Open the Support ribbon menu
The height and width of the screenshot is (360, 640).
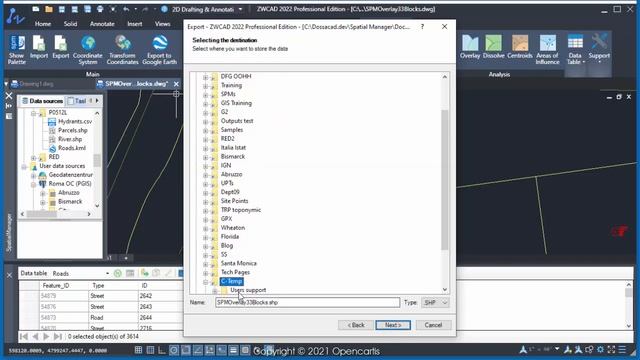[x=599, y=49]
